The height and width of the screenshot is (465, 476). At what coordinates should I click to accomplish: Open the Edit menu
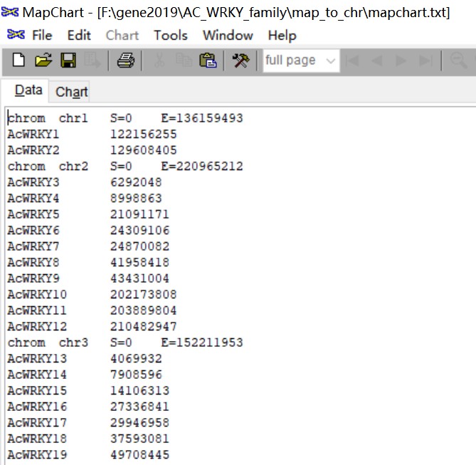pos(79,35)
